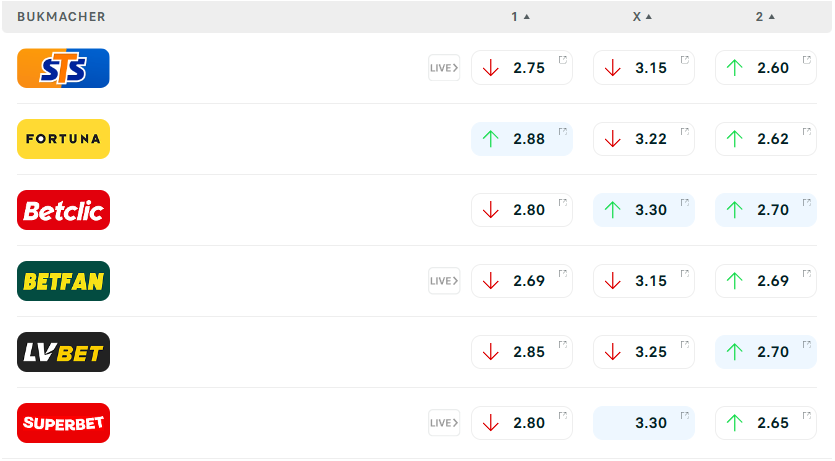Viewport: 835px width, 461px height.
Task: Select Superbet draw odds 3.30
Action: pyautogui.click(x=643, y=423)
